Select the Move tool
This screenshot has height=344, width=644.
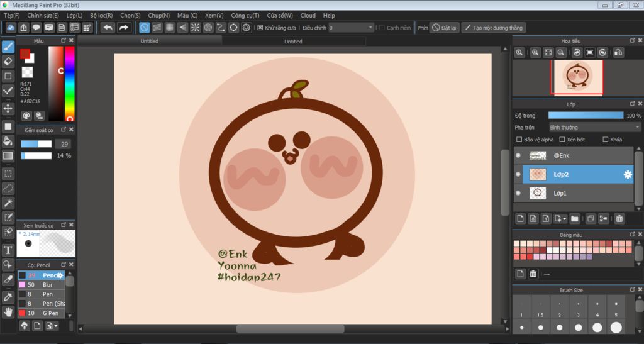click(x=8, y=108)
